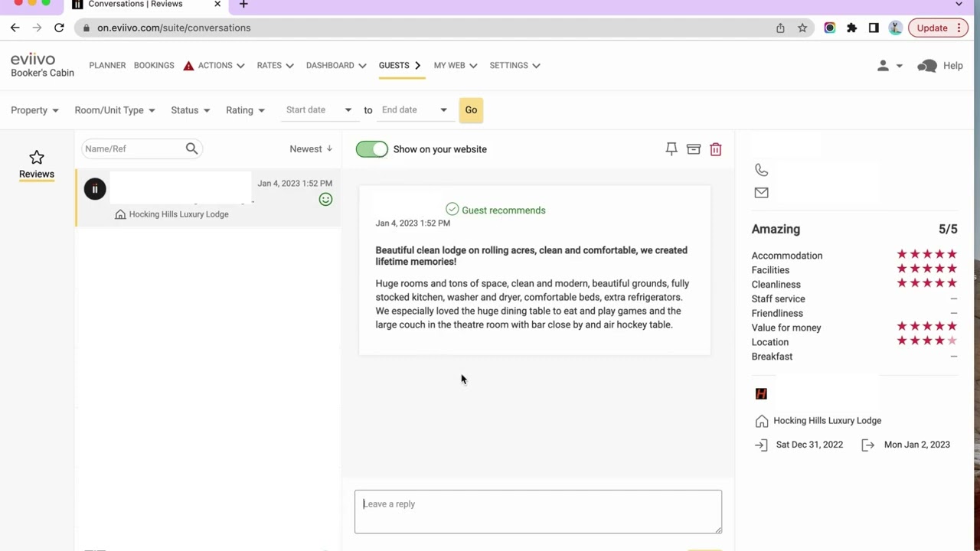Open the Help chat bubble icon
980x551 pixels.
point(927,66)
